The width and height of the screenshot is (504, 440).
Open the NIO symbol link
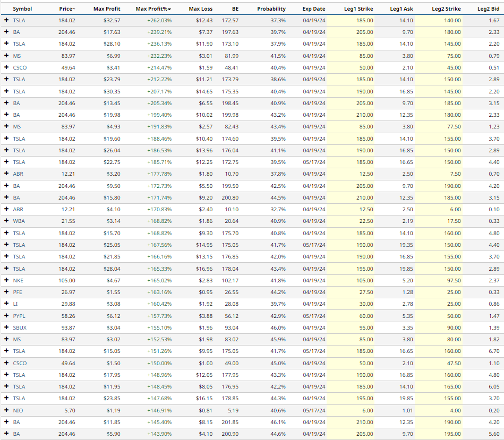coord(18,410)
